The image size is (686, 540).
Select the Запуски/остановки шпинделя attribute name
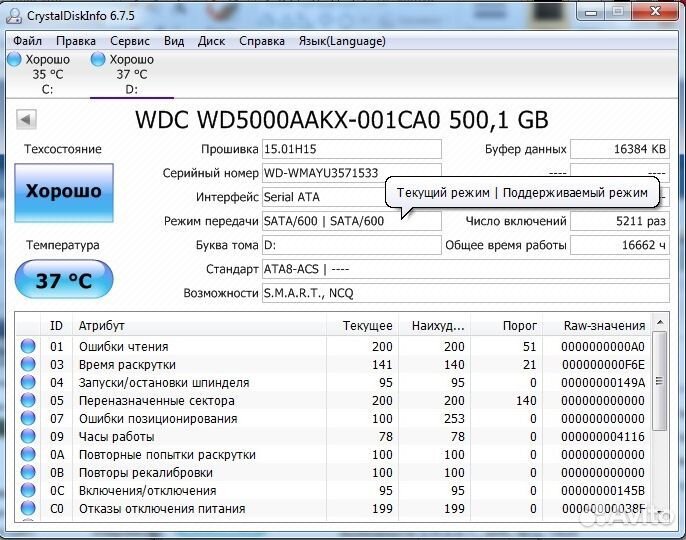pos(164,382)
